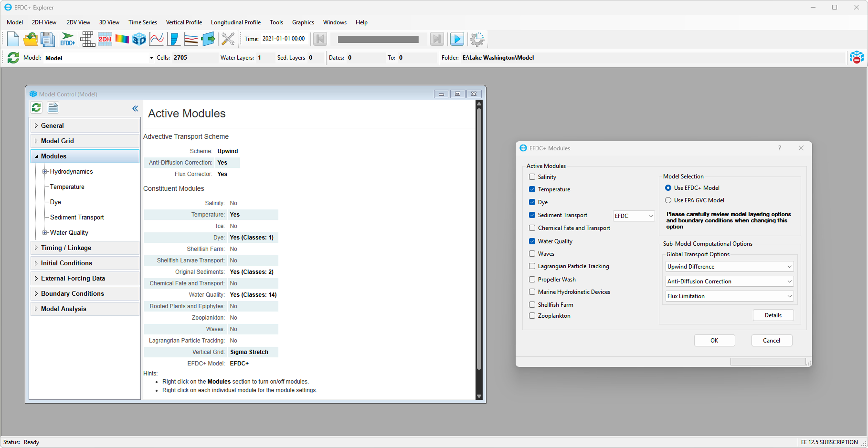Click the New Model blank page icon
868x448 pixels.
[x=13, y=39]
